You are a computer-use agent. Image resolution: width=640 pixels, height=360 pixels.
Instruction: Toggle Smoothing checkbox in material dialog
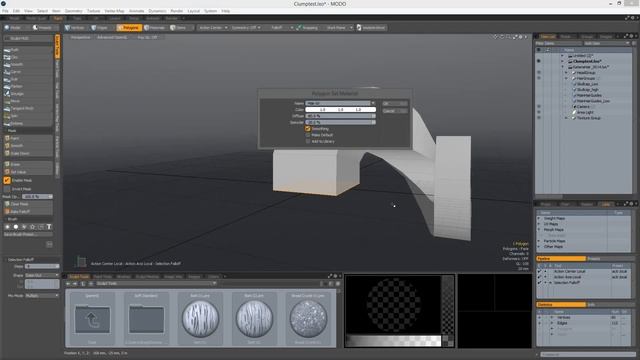308,129
